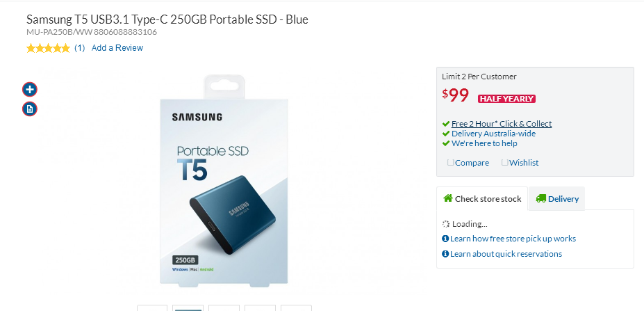644x311 pixels.
Task: Click green checkmark beside Click & Collect
Action: (446, 124)
